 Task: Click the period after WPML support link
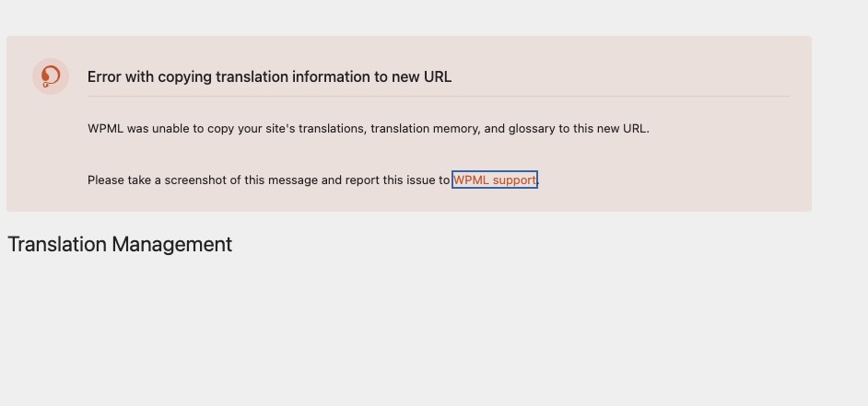click(x=538, y=183)
